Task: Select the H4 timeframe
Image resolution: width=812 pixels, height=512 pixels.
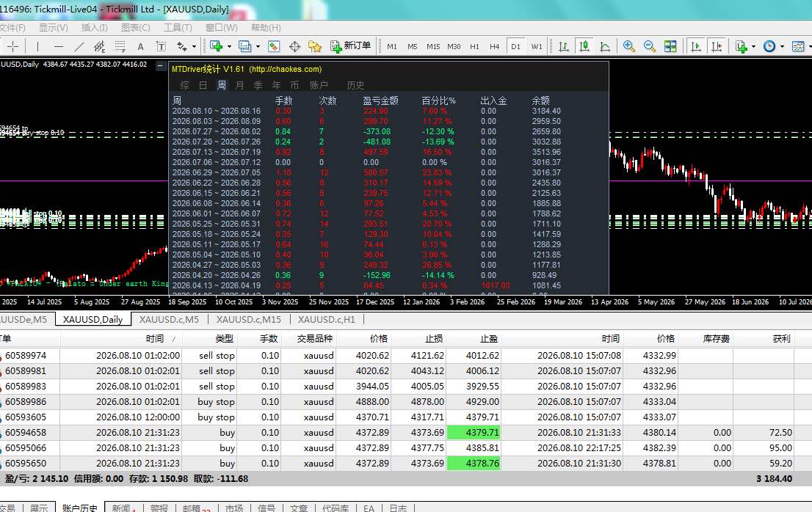Action: click(x=495, y=46)
